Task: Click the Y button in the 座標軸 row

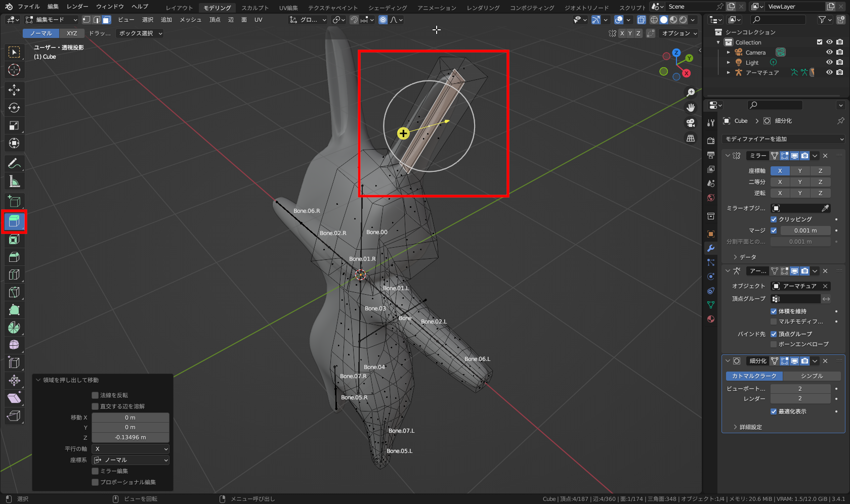Action: coord(800,171)
